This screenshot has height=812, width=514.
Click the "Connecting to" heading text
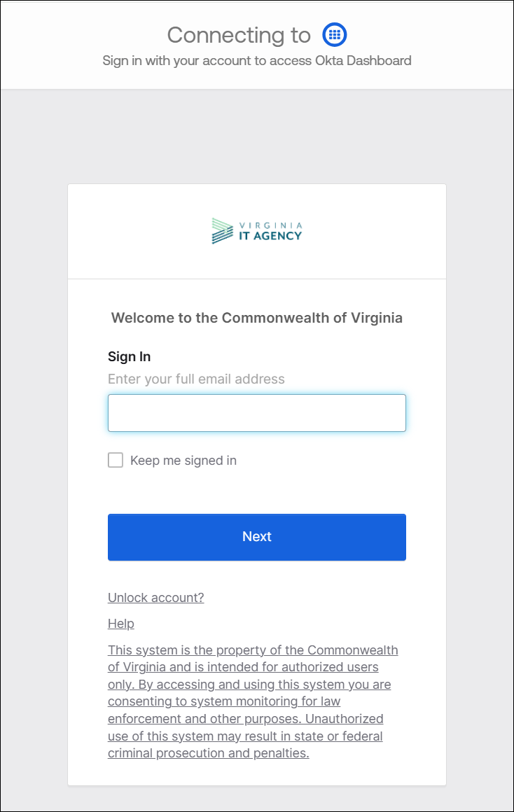click(x=239, y=35)
